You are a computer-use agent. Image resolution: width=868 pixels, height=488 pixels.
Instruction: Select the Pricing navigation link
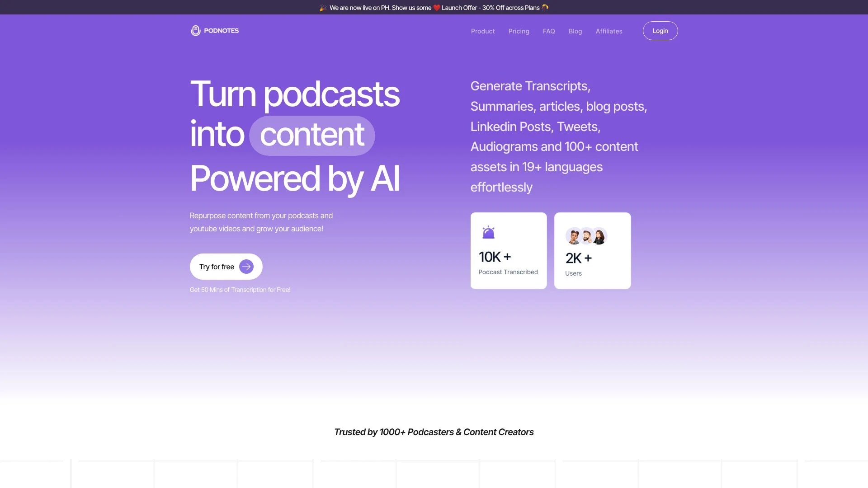tap(518, 30)
